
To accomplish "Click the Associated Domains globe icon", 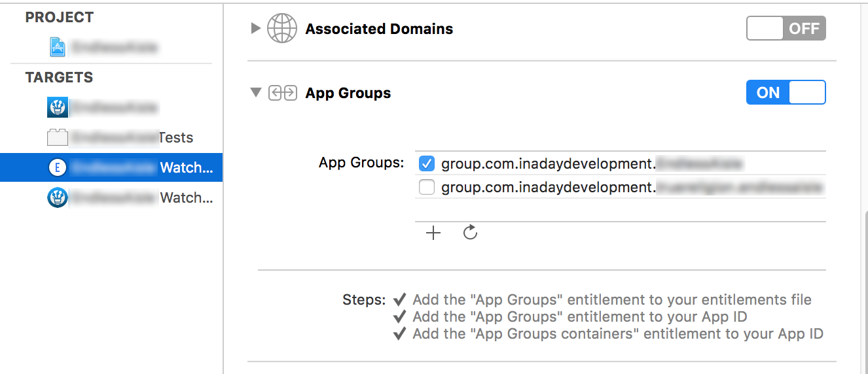I will pos(282,29).
